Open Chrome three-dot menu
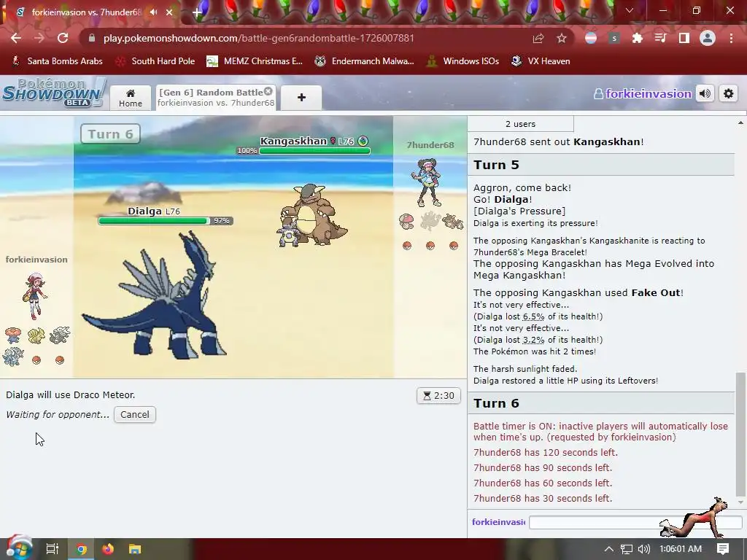 tap(731, 38)
